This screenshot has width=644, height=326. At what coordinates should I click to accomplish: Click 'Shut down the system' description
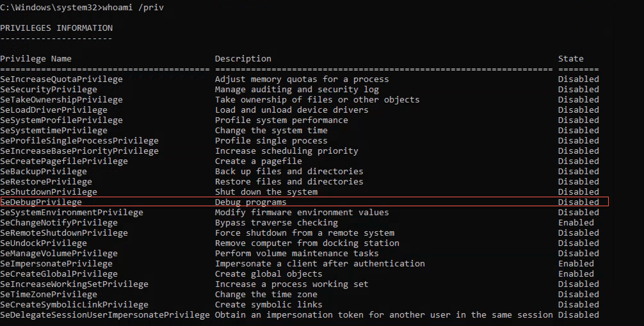pyautogui.click(x=266, y=192)
